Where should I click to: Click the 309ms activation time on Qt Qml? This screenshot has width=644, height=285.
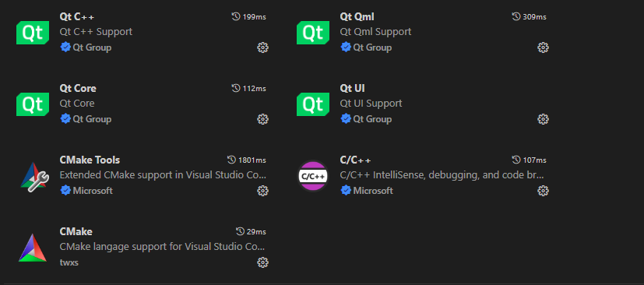tap(529, 17)
